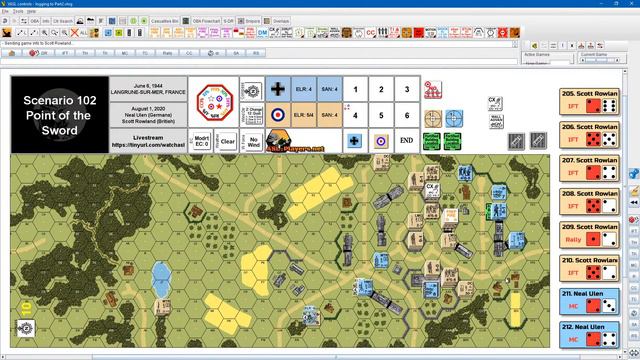Select turn 1 on the turn track

356,89
